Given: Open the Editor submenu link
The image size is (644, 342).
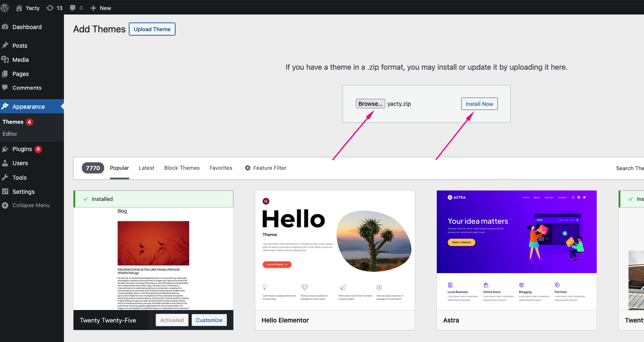Looking at the screenshot, I should 10,134.
